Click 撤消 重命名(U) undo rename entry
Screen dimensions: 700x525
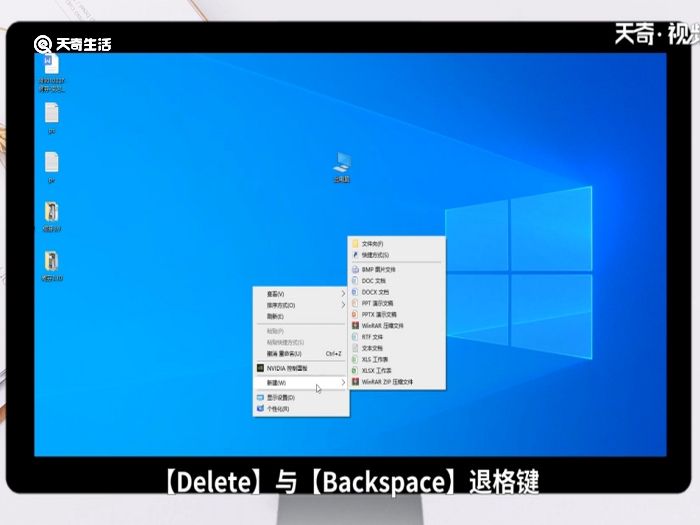pyautogui.click(x=301, y=354)
